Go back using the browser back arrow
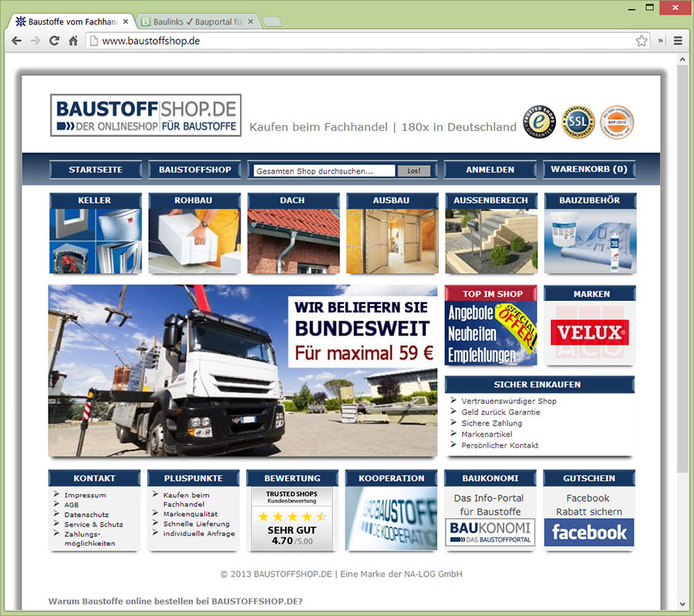Viewport: 694px width, 616px height. point(17,41)
